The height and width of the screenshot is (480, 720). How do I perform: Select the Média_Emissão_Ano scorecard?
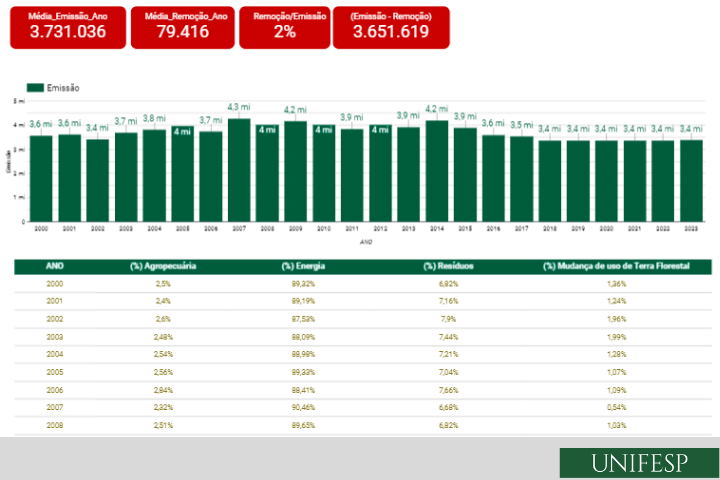(x=68, y=27)
